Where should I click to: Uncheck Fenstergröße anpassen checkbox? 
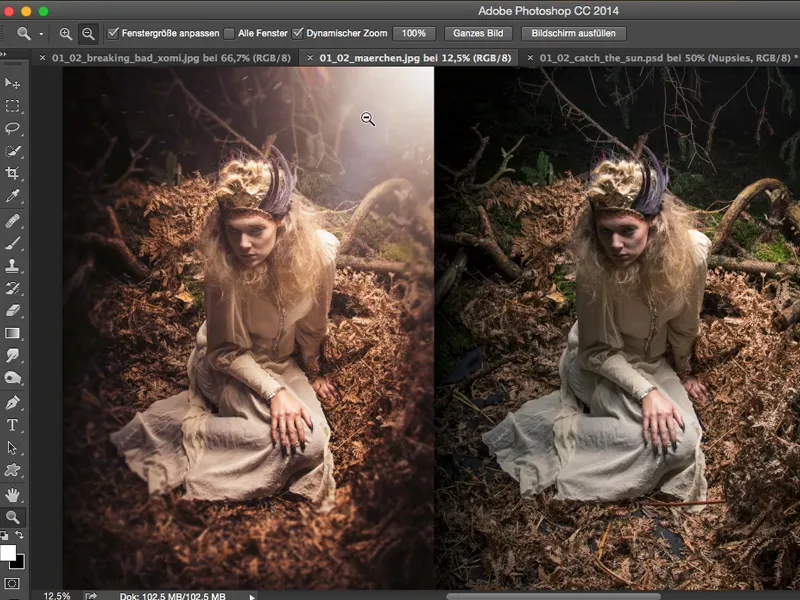pyautogui.click(x=112, y=33)
